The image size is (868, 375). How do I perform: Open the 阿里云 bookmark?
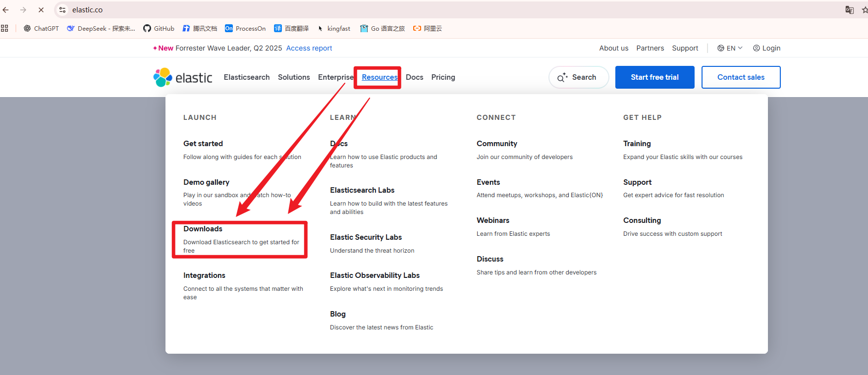pos(428,28)
